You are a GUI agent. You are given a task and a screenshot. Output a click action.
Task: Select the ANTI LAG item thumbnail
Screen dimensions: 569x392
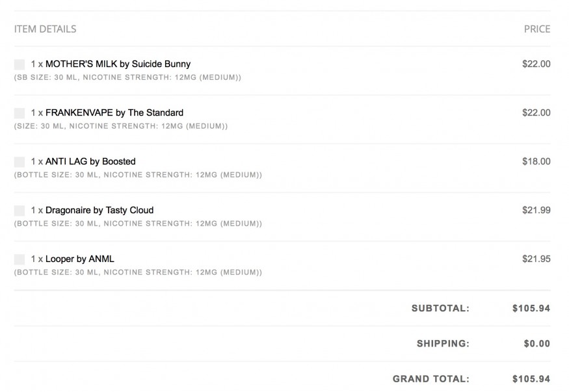[20, 162]
